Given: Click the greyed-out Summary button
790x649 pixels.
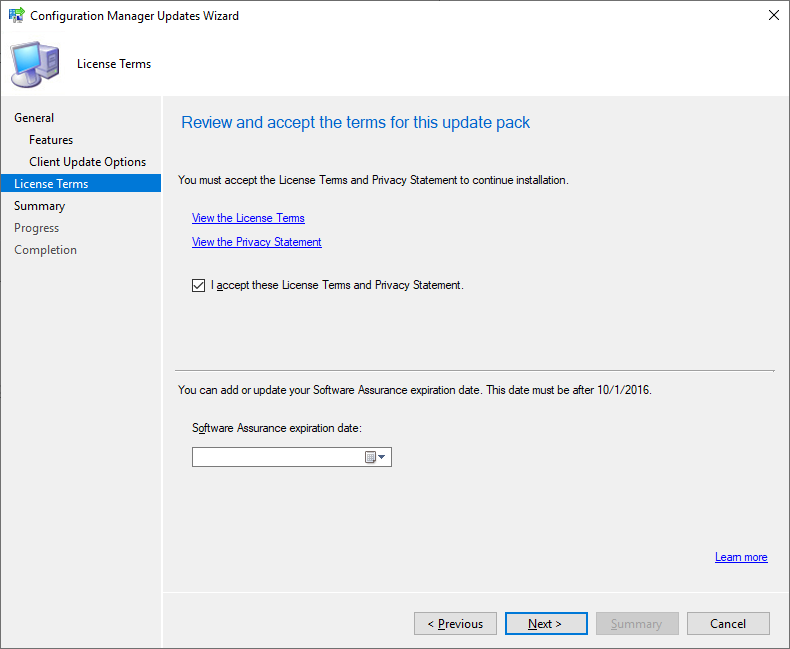Looking at the screenshot, I should pyautogui.click(x=637, y=623).
